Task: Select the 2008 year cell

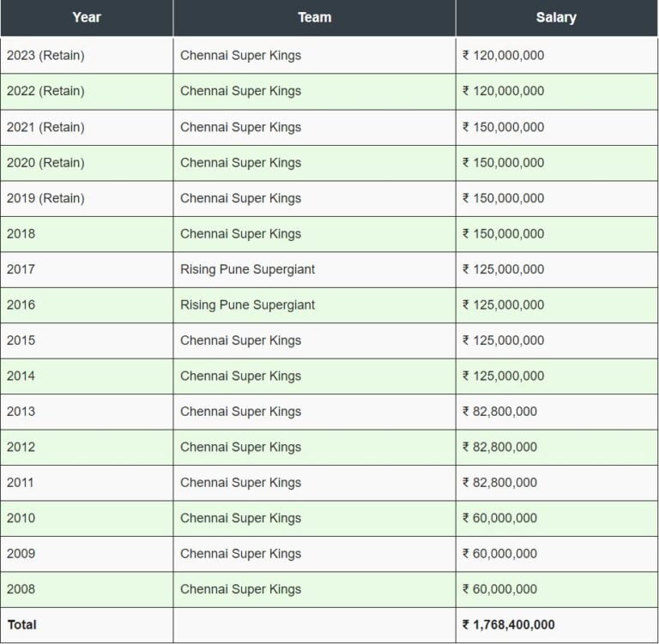Action: (87, 589)
